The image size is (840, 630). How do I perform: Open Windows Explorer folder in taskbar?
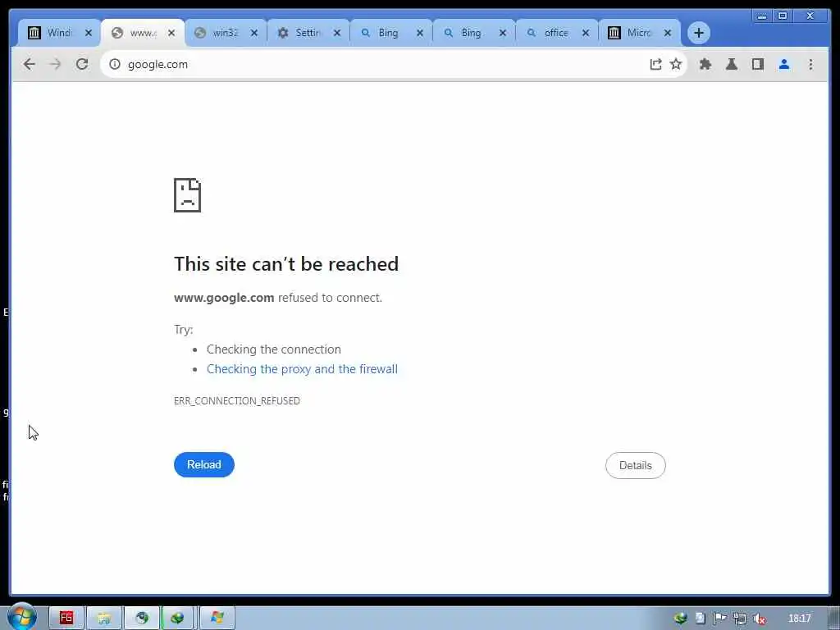point(104,618)
